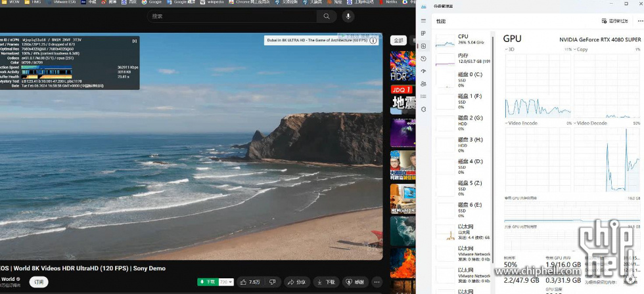Select 内存 (Memory) entry in performance list

click(x=464, y=58)
